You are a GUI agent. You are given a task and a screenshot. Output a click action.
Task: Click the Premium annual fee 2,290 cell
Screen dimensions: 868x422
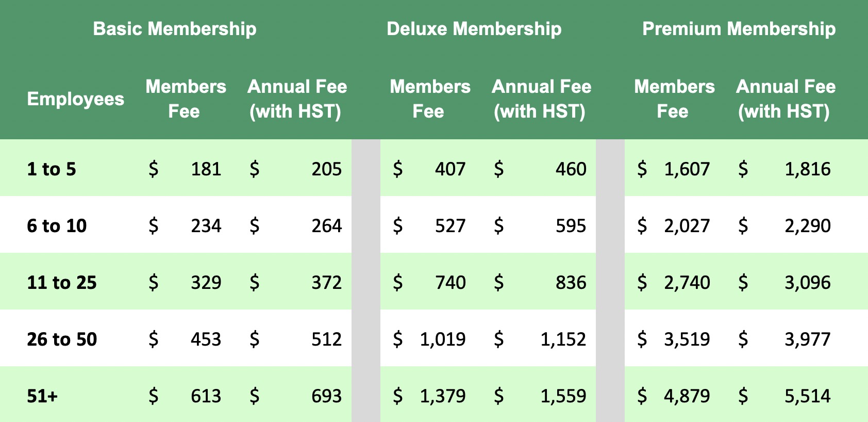784,226
